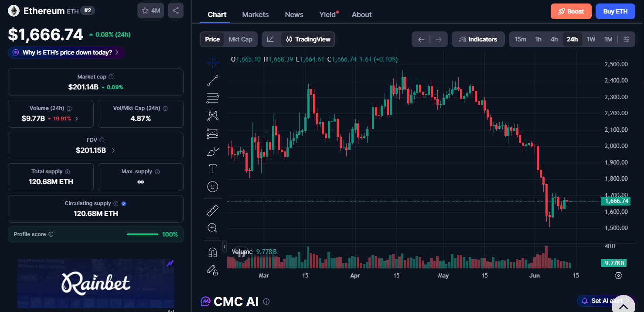This screenshot has height=312, width=644.
Task: Switch to the simple line chart mode
Action: point(271,39)
